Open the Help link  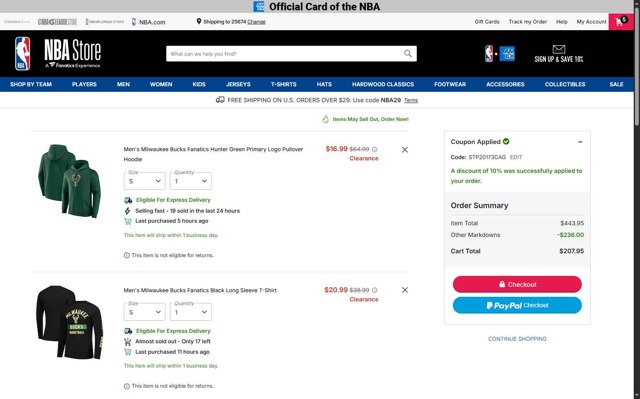562,22
